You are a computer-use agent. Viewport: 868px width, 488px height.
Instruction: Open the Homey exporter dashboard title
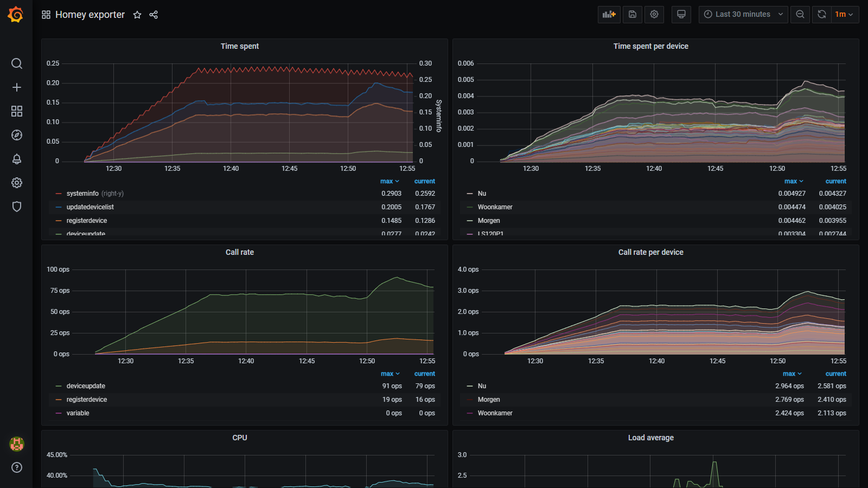pos(90,15)
